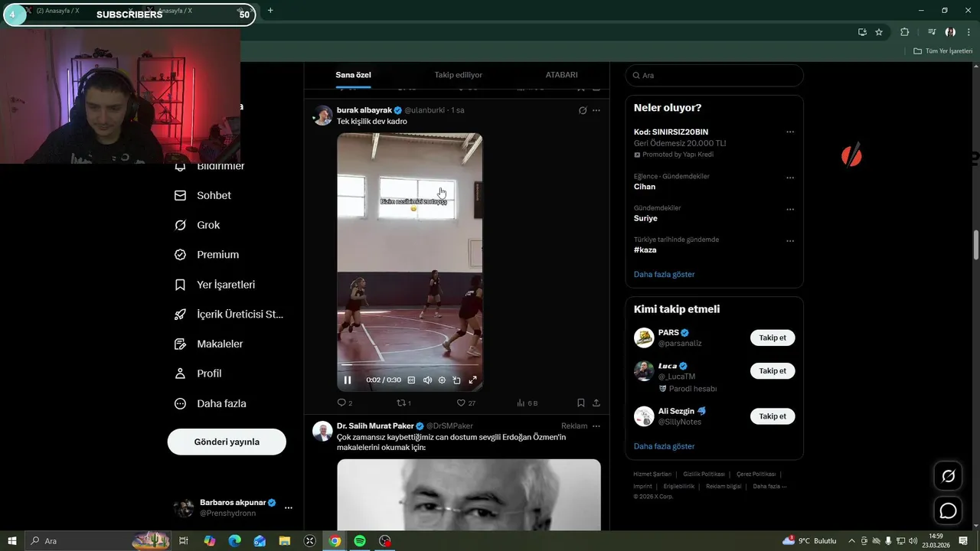Switch to the Takip ediliyor tab
980x551 pixels.
[x=459, y=75]
